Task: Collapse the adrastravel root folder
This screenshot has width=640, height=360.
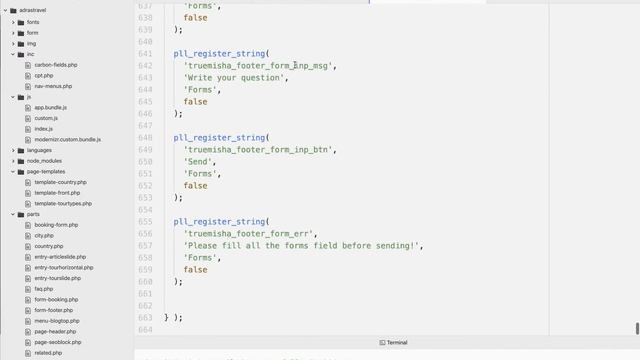Action: click(x=5, y=10)
